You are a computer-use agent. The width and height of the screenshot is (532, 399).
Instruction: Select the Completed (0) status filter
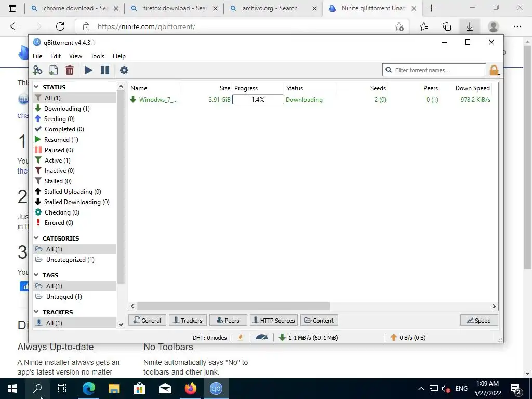pos(64,129)
